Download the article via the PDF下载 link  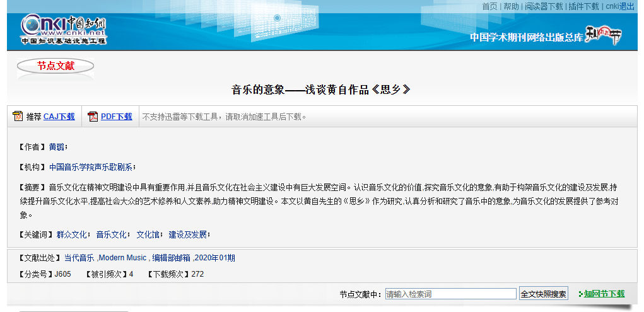click(117, 117)
